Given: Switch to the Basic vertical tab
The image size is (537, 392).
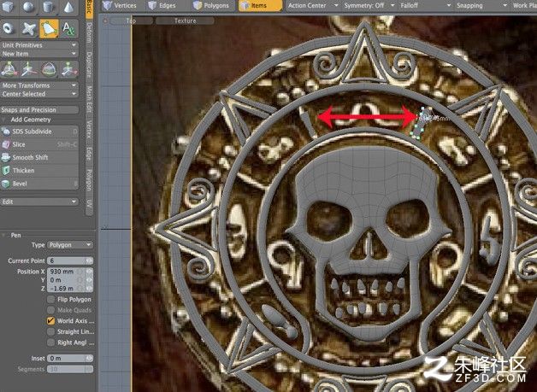Looking at the screenshot, I should 89,9.
